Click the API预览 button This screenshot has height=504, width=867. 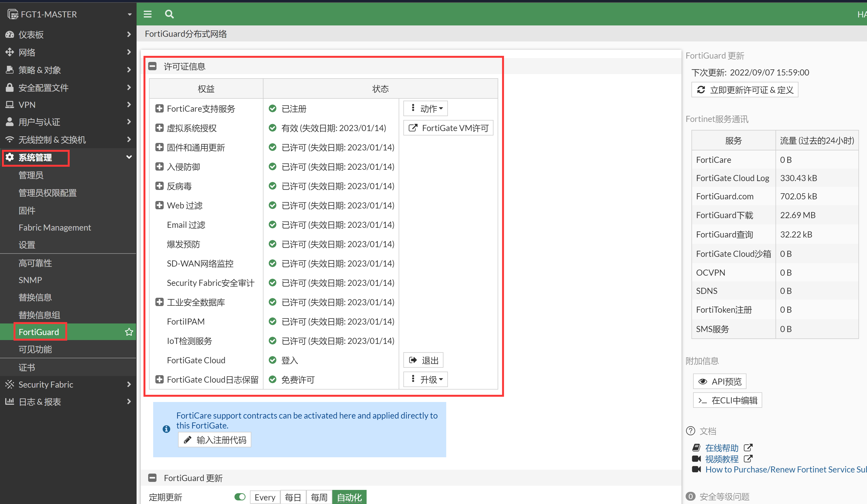click(x=720, y=381)
